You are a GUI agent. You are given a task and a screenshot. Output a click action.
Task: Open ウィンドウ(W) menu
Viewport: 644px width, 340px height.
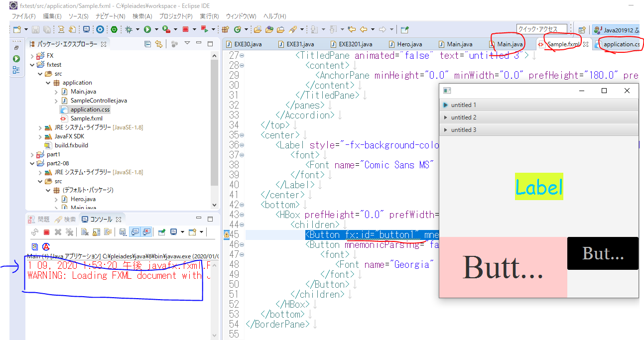point(241,16)
